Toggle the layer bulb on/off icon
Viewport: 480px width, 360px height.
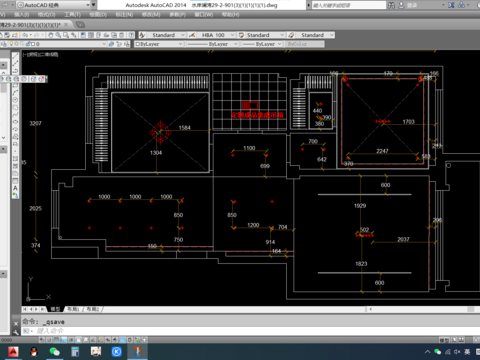[11, 44]
